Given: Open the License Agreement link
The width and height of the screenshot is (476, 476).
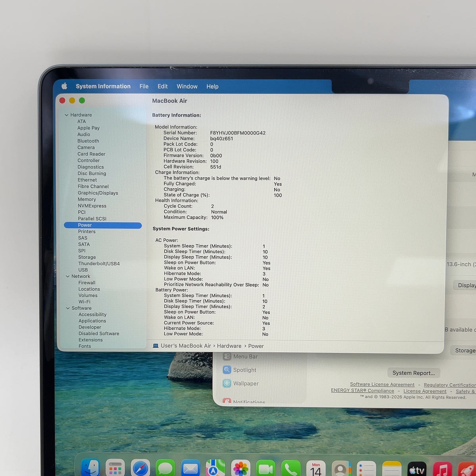Looking at the screenshot, I should (x=425, y=391).
